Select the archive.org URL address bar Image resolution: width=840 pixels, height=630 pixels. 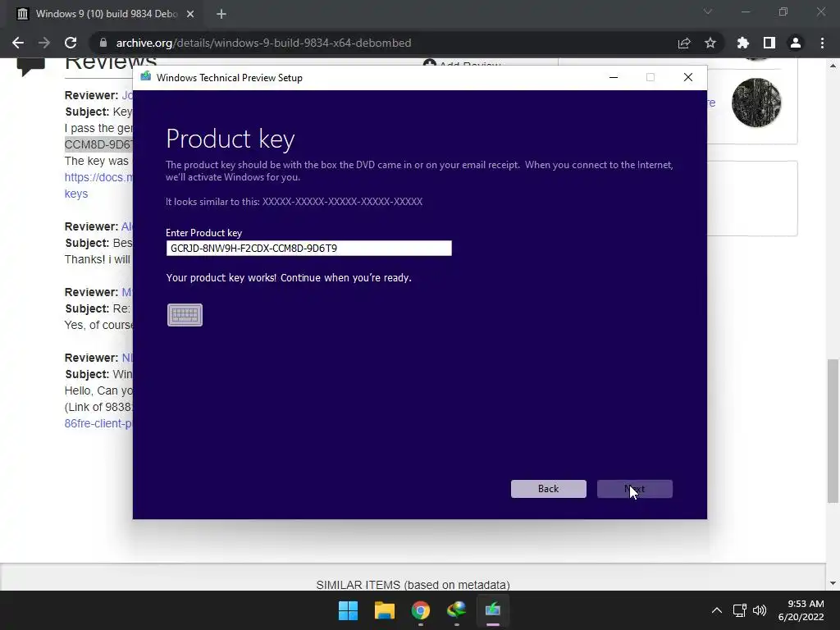coord(263,43)
